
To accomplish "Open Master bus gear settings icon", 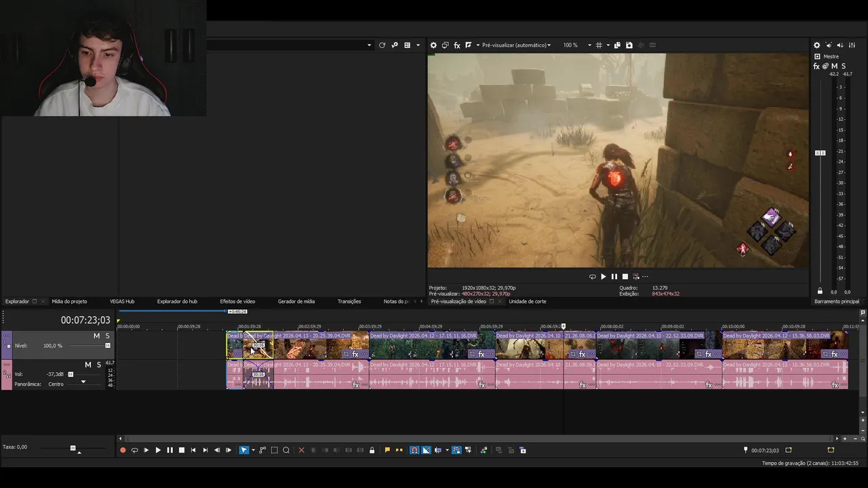I will pos(816,45).
